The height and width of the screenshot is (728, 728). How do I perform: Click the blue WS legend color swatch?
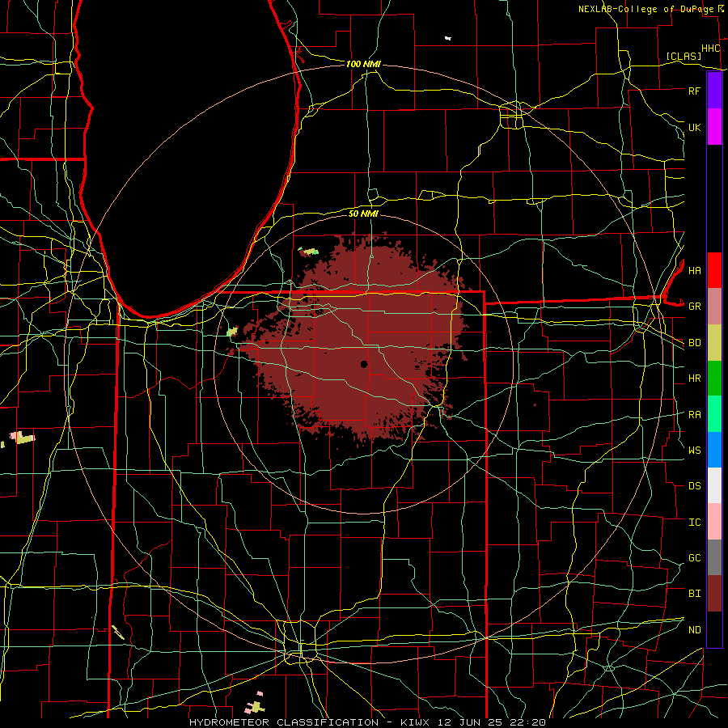[x=714, y=450]
